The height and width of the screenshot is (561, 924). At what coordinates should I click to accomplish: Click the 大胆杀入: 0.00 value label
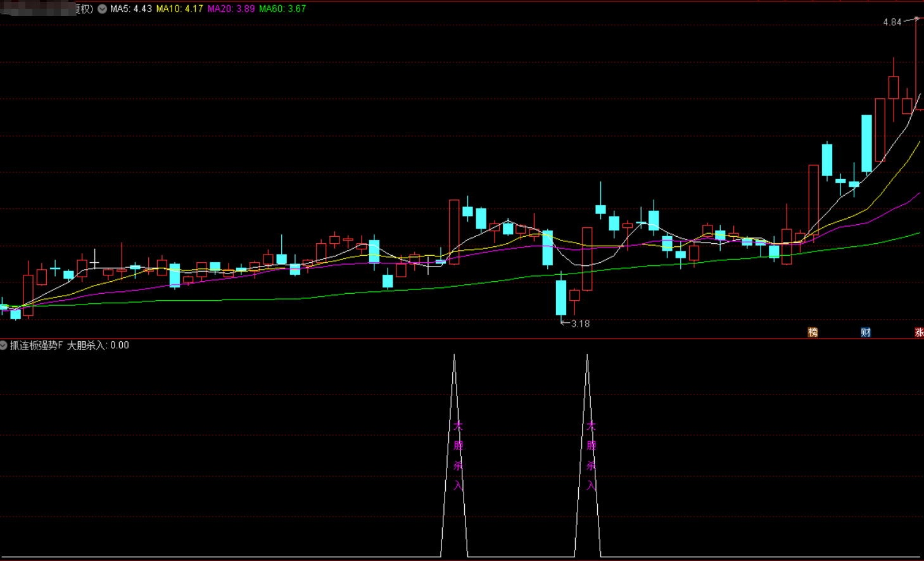[98, 345]
